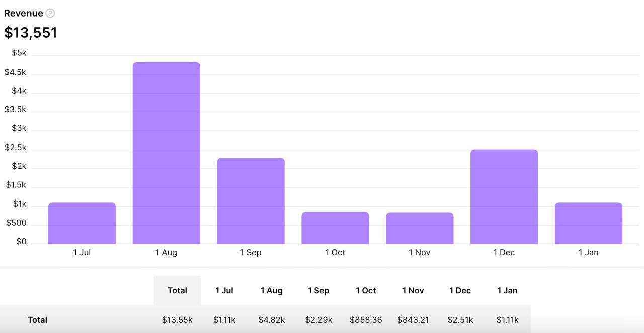Select the 1 Dec table column header
Viewport: 644px width, 333px height.
(x=460, y=290)
